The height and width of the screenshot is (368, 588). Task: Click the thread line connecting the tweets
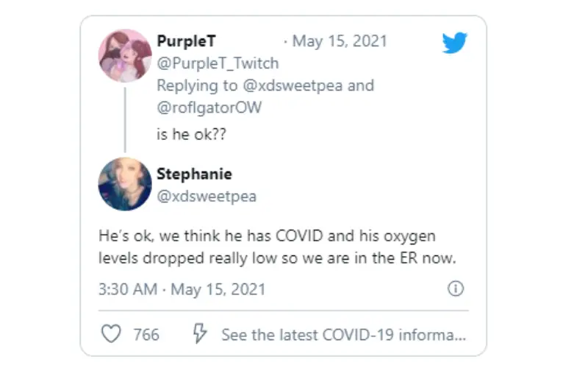[125, 120]
